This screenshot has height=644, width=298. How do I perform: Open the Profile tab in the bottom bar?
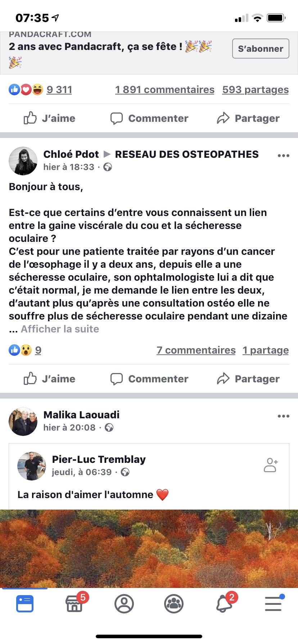[x=124, y=604]
